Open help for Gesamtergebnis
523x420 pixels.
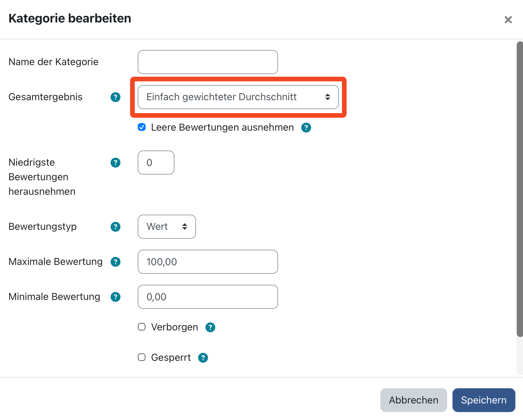116,97
